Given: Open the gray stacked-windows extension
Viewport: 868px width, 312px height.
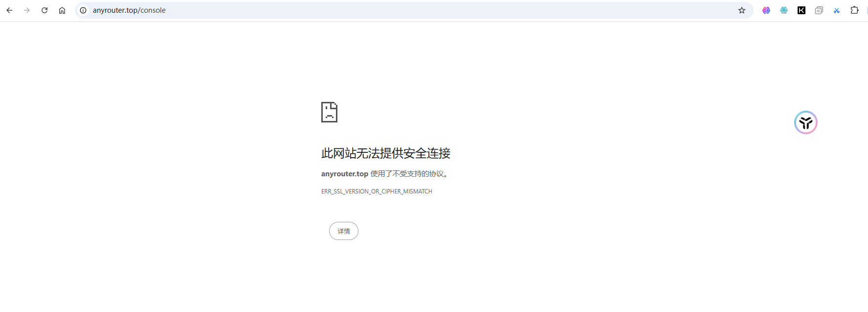Looking at the screenshot, I should click(x=819, y=10).
